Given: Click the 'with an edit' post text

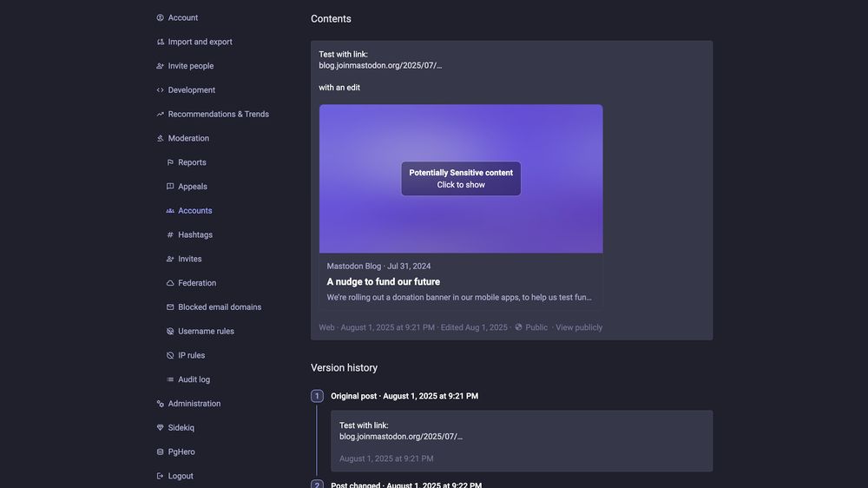Looking at the screenshot, I should [339, 88].
